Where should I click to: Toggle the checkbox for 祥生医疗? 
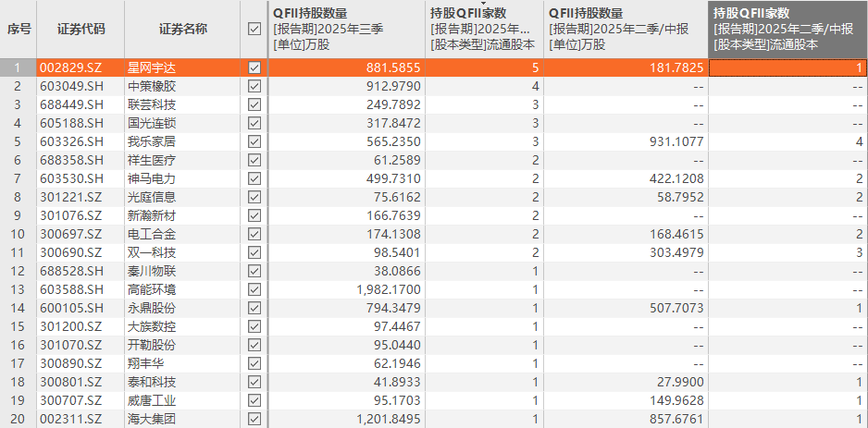(x=254, y=160)
